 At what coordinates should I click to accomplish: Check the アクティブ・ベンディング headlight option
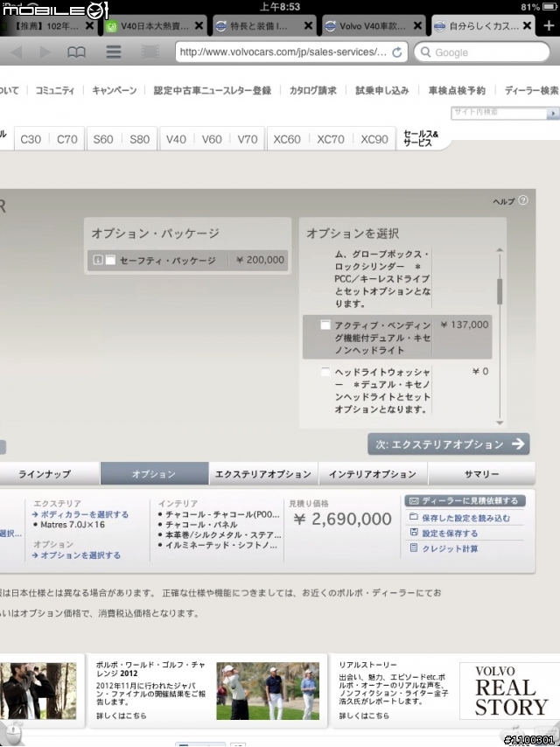325,325
